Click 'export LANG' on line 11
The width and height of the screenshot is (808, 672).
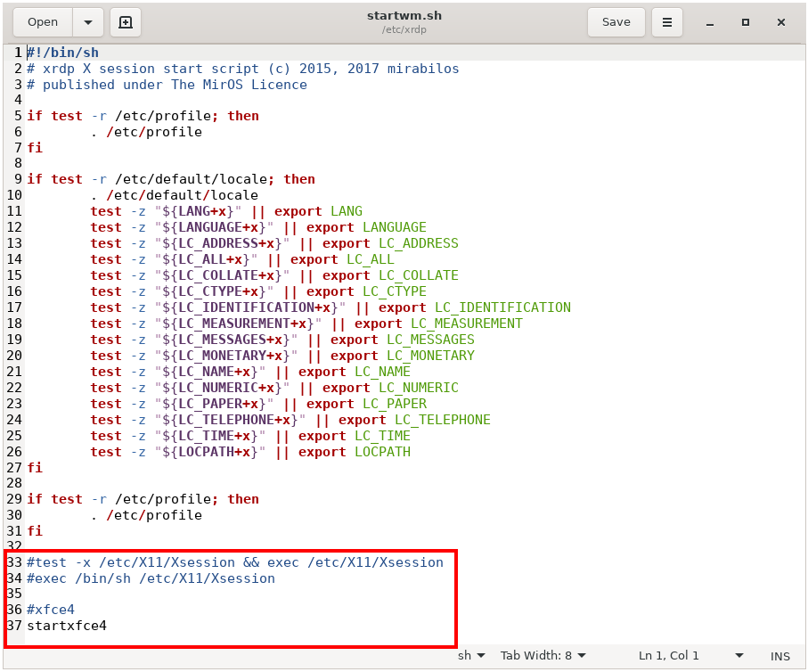pyautogui.click(x=318, y=211)
